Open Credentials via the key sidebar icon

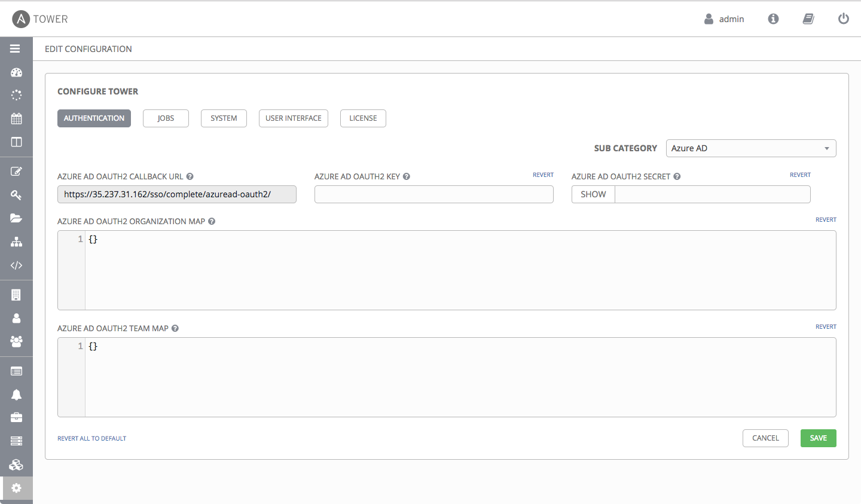[x=16, y=195]
